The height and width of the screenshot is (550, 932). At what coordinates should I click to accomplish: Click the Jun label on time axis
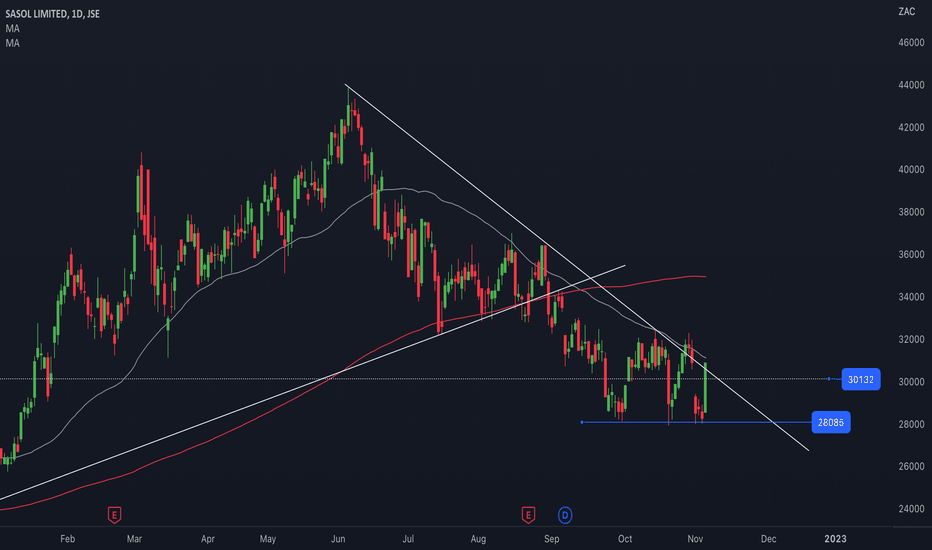point(338,539)
